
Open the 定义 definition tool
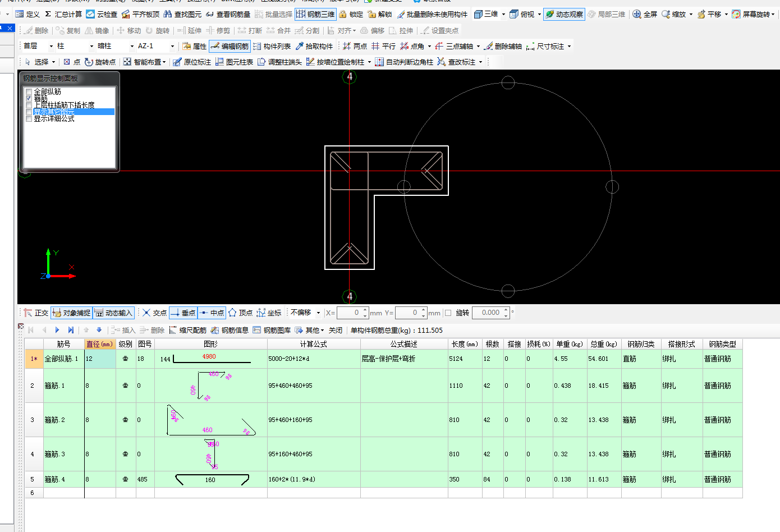click(27, 14)
